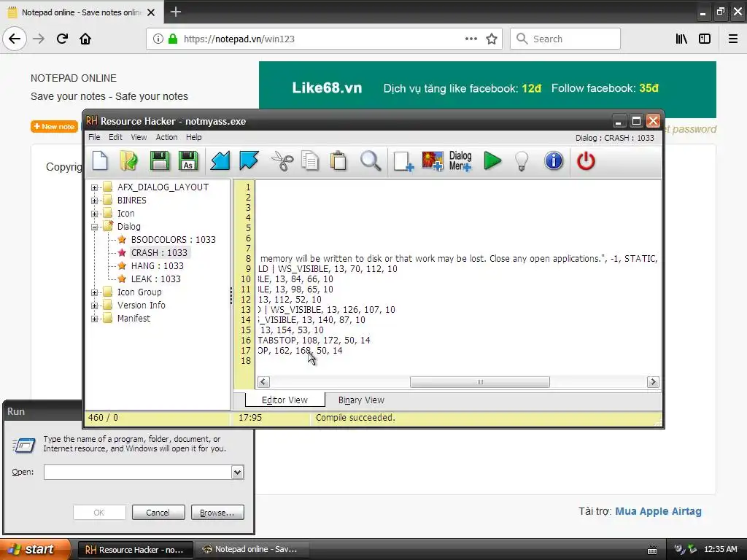Screen dimensions: 747x560
Task: Expand the AFX_DIALOG_LAYOUT tree node
Action: click(94, 187)
